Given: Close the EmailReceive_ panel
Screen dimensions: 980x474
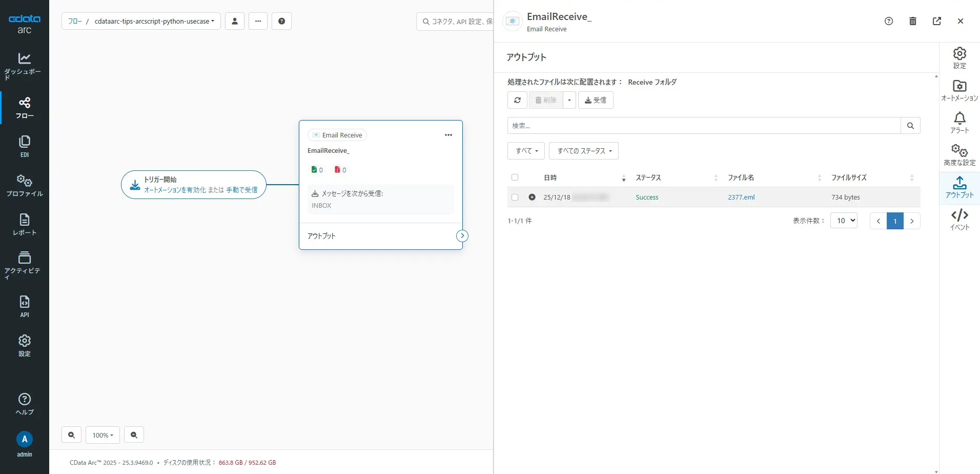Looking at the screenshot, I should pos(961,21).
